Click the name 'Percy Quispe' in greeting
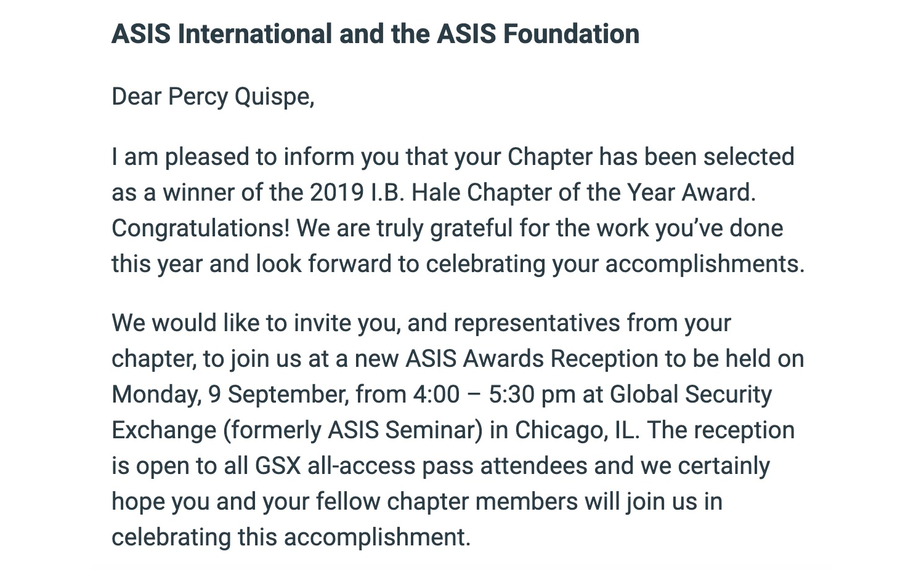This screenshot has width=924, height=570. (240, 97)
